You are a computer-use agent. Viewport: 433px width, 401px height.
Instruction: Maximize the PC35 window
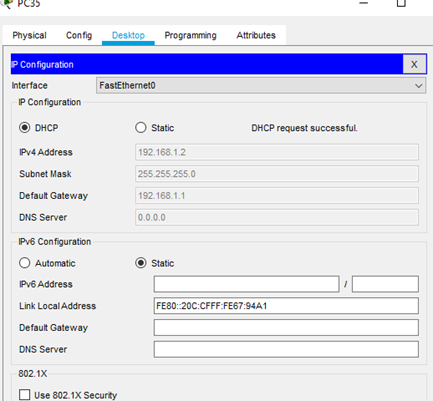click(x=401, y=3)
